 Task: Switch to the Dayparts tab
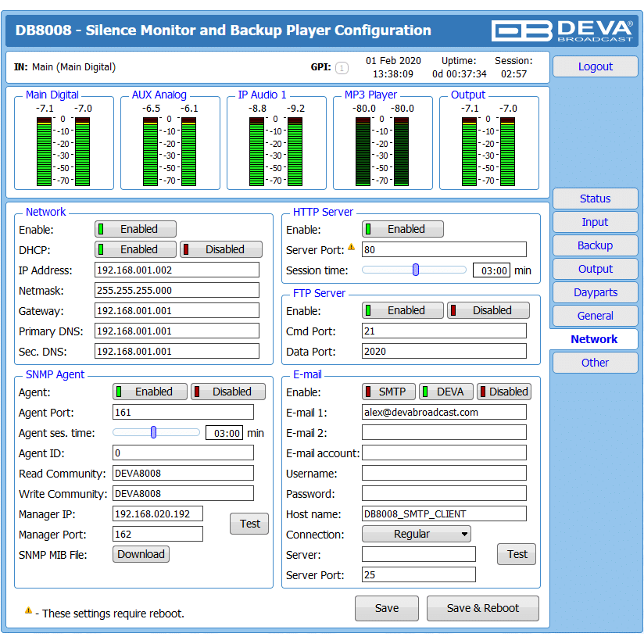click(x=595, y=292)
